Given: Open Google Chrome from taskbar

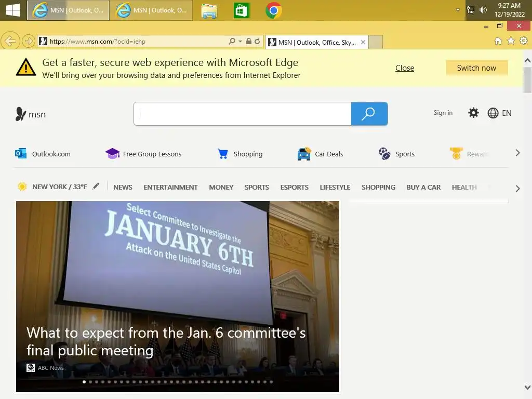Looking at the screenshot, I should pos(273,10).
